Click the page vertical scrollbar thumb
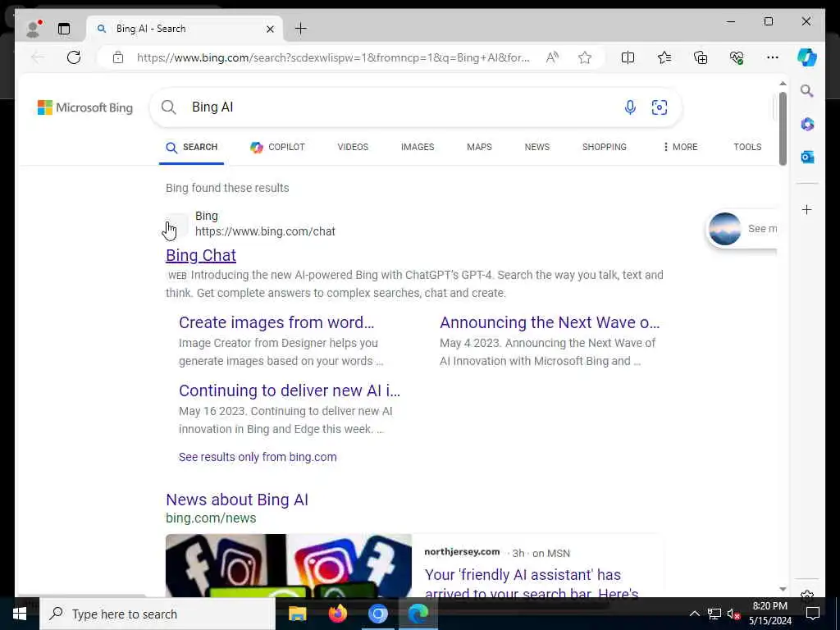Screen dimensions: 840x630 (783, 129)
